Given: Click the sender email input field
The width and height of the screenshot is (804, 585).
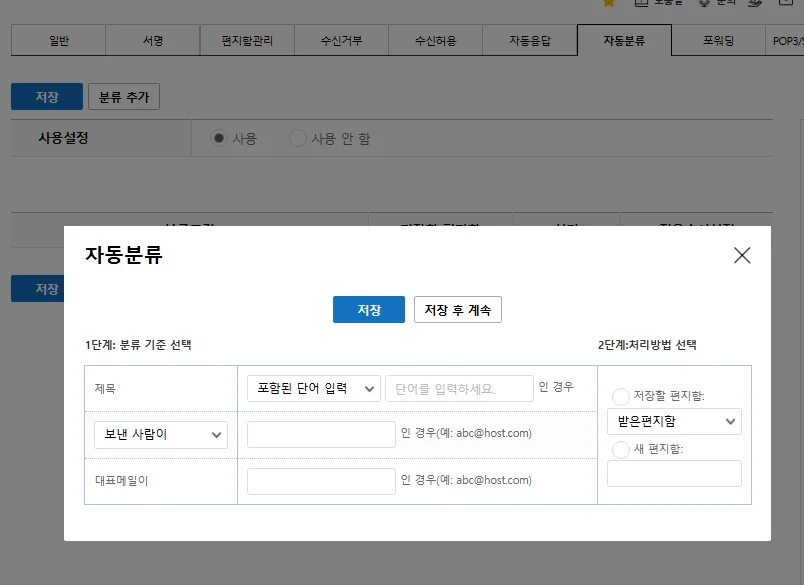Looking at the screenshot, I should tap(321, 435).
